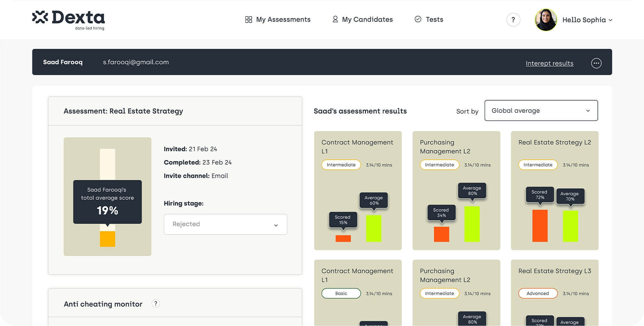Select the Real Estate Strategy L2 card
The image size is (644, 326).
[554, 190]
